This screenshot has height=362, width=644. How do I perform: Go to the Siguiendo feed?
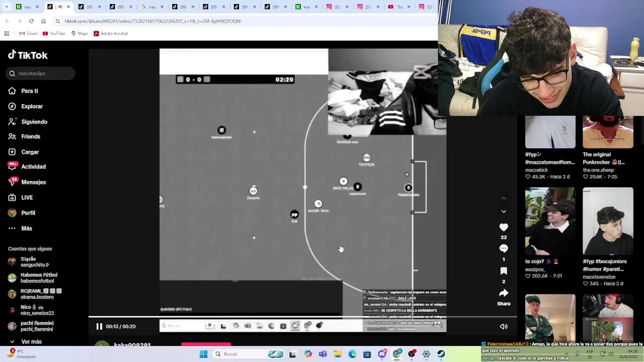tap(28, 122)
